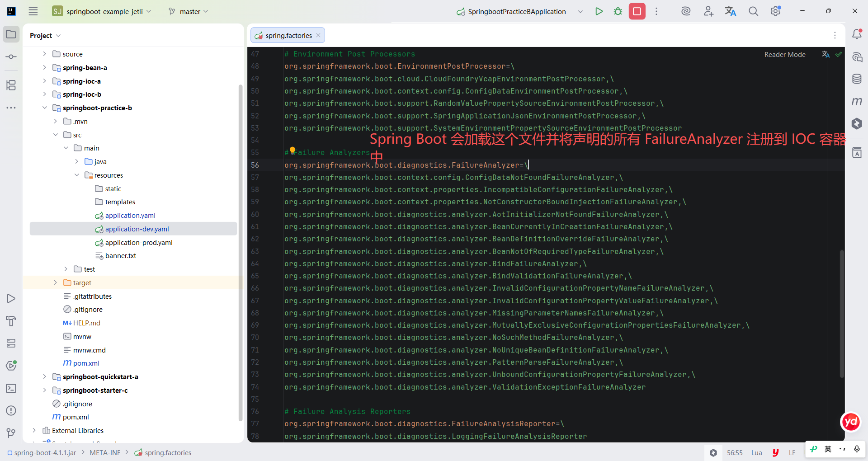Open the Commit tool window
Image resolution: width=868 pixels, height=461 pixels.
pos(11,57)
